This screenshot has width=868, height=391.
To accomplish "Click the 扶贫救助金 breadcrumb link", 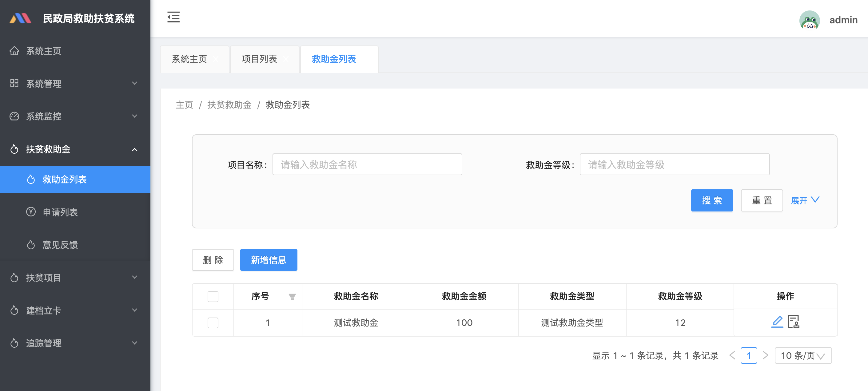I will tap(229, 105).
